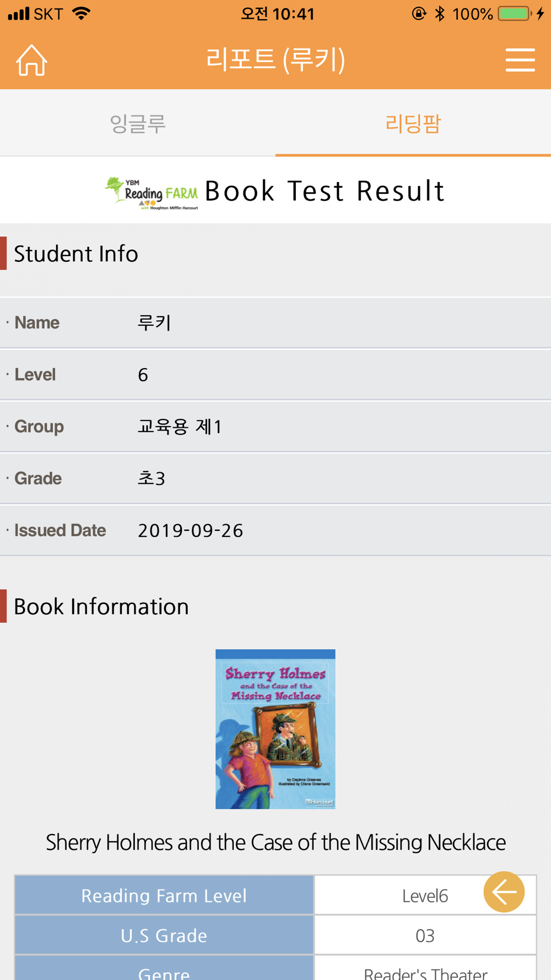551x980 pixels.
Task: Tap the Bluetooth status icon
Action: 440,13
